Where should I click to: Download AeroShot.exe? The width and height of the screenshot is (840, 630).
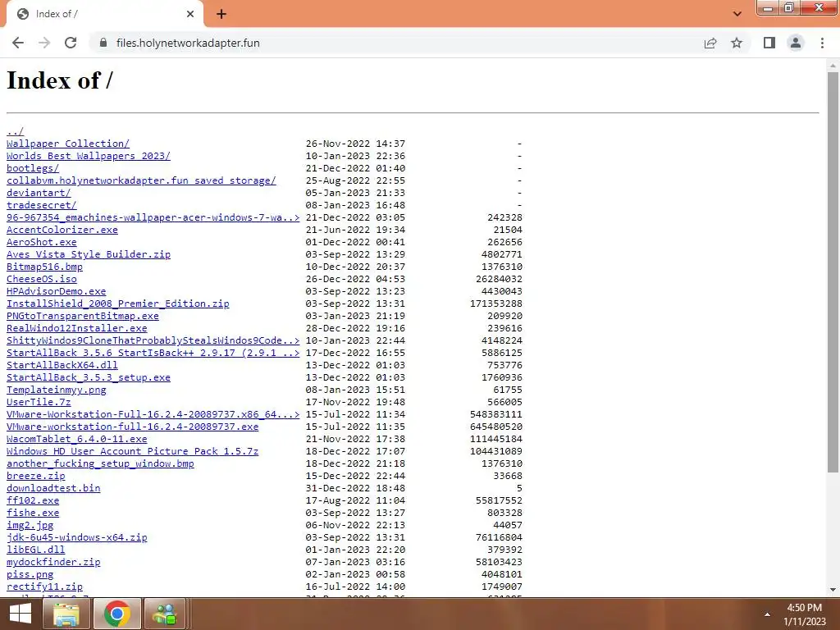[41, 242]
